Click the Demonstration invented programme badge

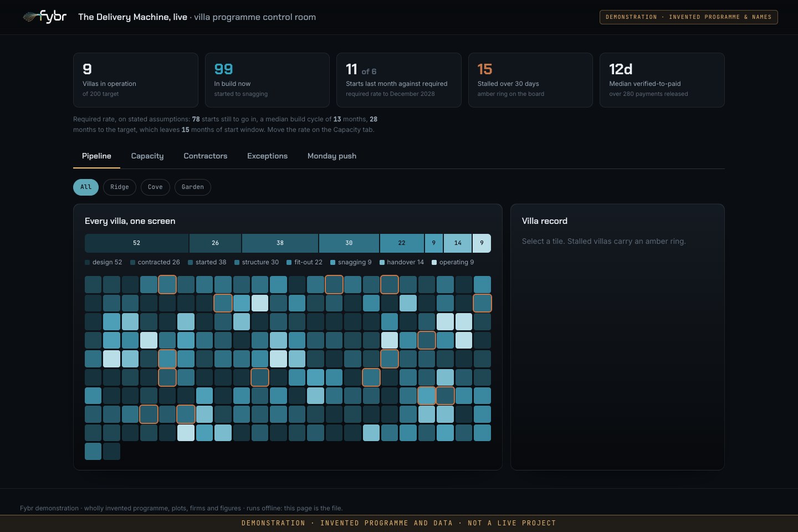point(689,17)
